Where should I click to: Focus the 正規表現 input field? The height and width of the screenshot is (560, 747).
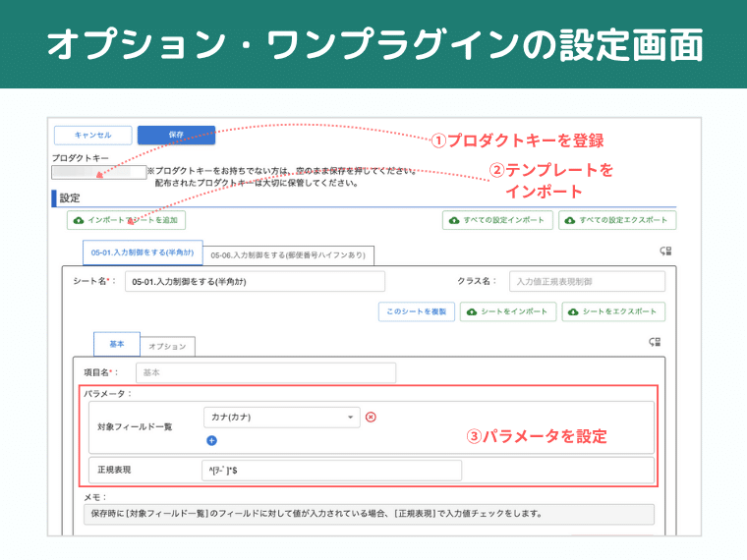point(331,471)
